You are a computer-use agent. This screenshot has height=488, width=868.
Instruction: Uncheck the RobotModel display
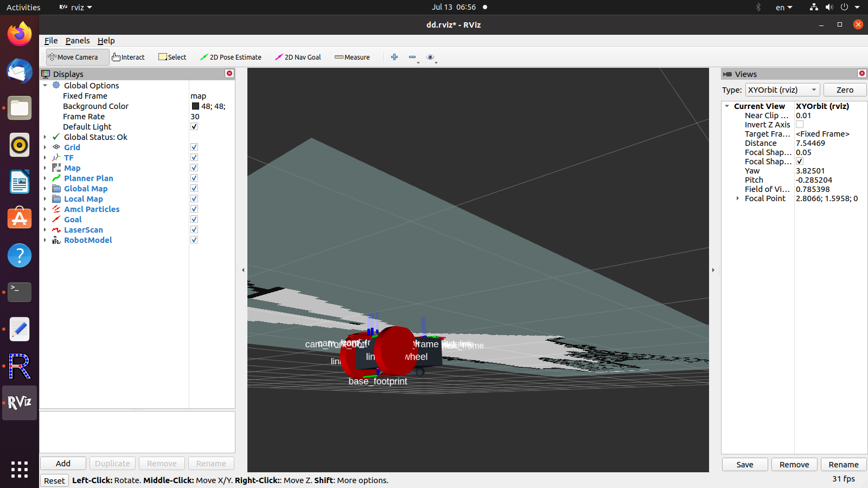coord(194,240)
